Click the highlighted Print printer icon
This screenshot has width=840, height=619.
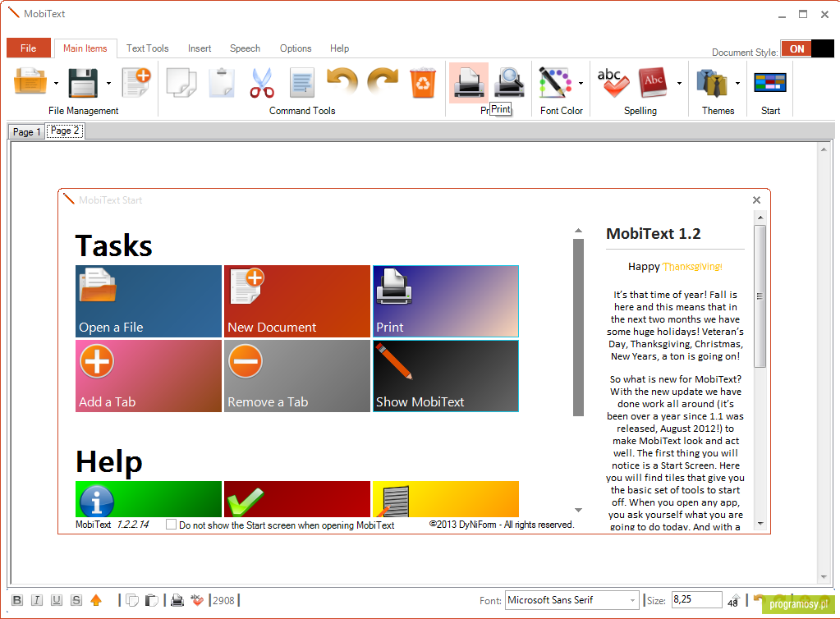click(x=469, y=82)
